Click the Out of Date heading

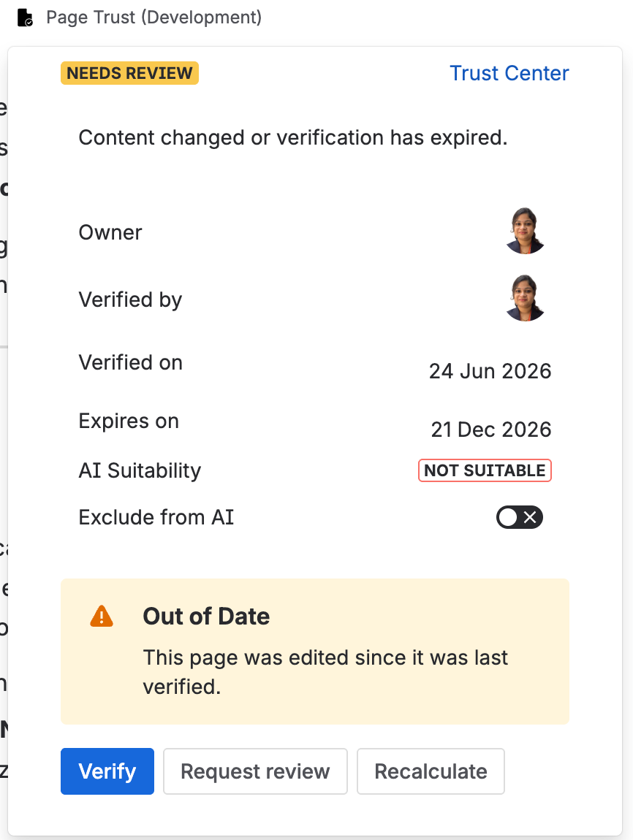(206, 616)
